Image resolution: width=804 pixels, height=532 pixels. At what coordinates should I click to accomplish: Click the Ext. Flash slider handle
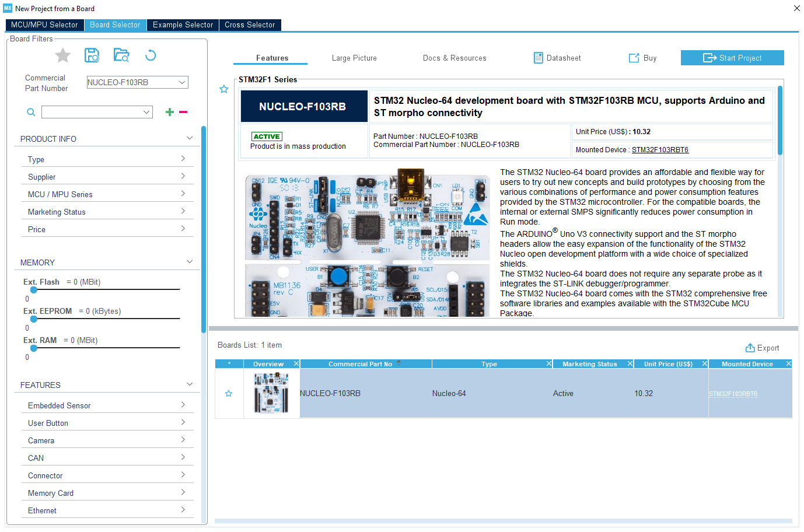tap(34, 290)
